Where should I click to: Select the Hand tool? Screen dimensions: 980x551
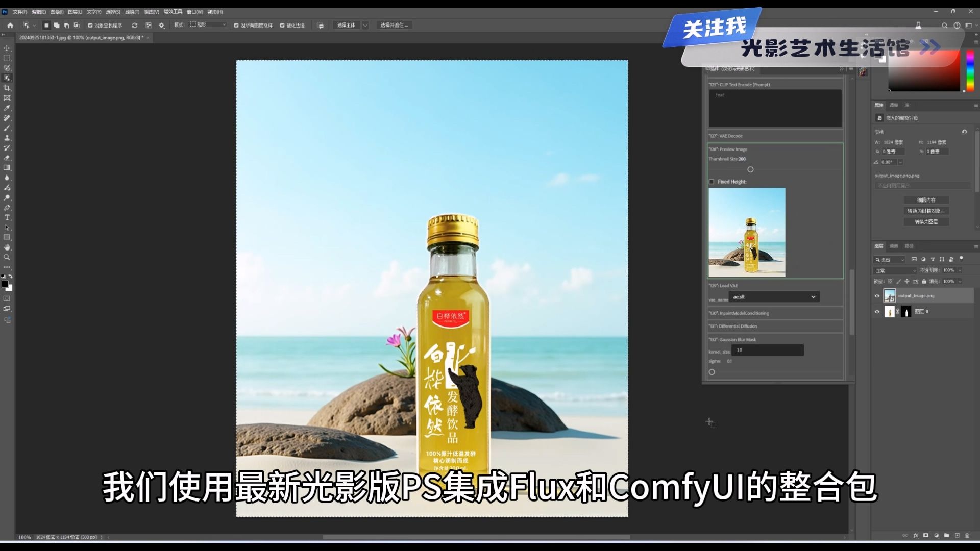7,247
